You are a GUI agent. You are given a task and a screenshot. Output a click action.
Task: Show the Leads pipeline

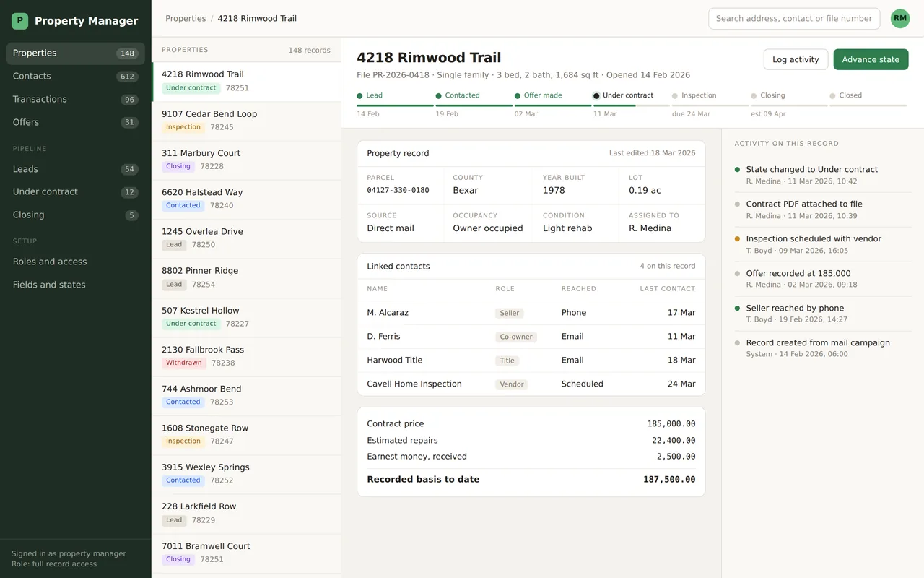click(76, 169)
